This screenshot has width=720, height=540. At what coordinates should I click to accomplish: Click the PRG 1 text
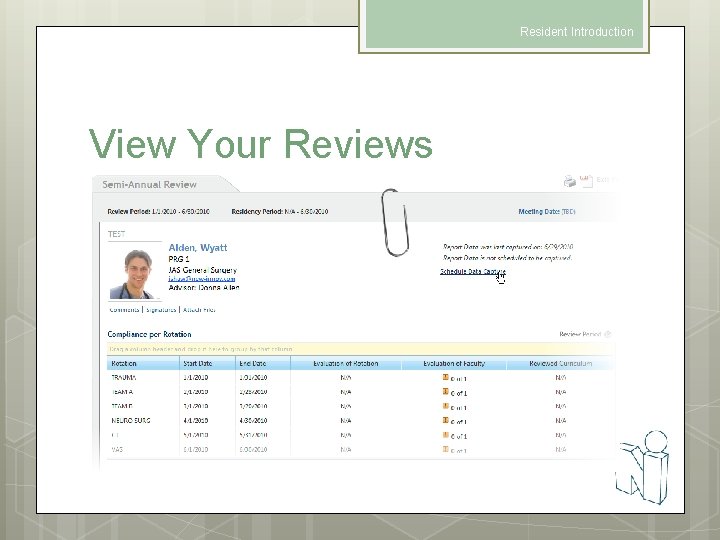(179, 259)
